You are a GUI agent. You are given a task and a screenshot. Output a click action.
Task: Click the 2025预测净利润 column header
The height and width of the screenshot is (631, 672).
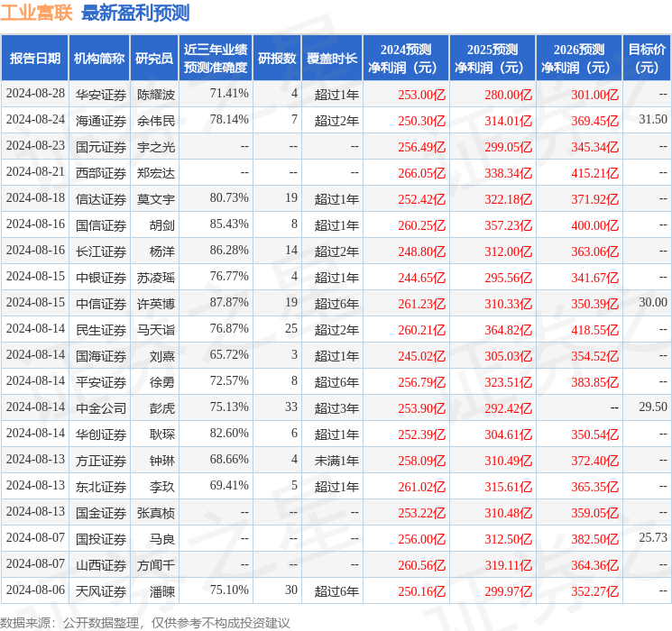492,59
